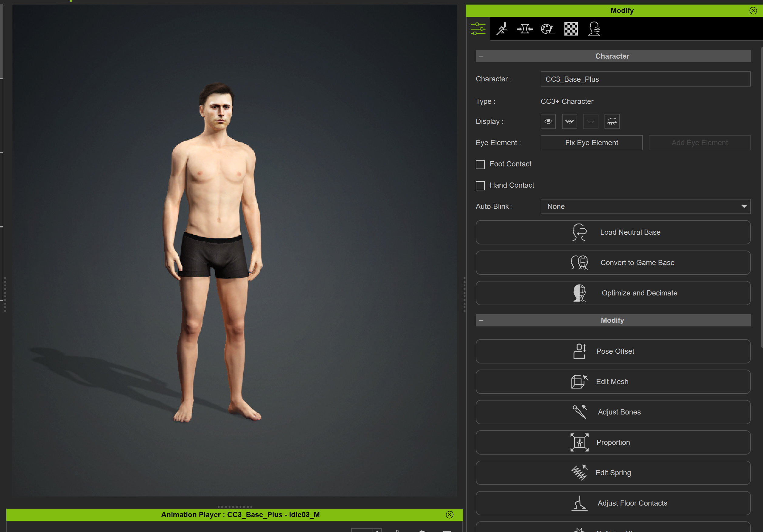The height and width of the screenshot is (532, 763).
Task: Enable the Foot Contact checkbox
Action: 480,164
